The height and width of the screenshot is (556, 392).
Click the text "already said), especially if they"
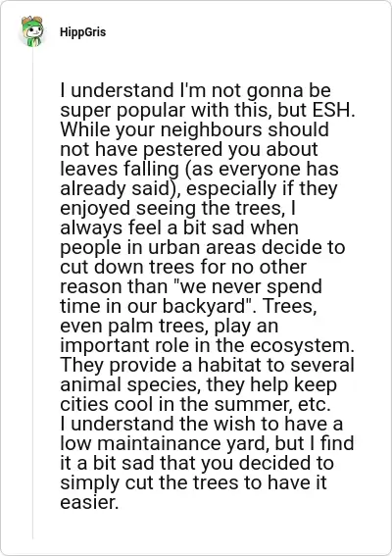tap(199, 188)
